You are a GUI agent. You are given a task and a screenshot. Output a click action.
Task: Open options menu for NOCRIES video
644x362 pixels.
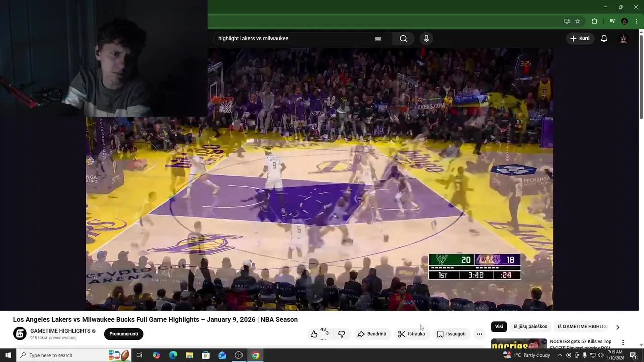pyautogui.click(x=623, y=342)
